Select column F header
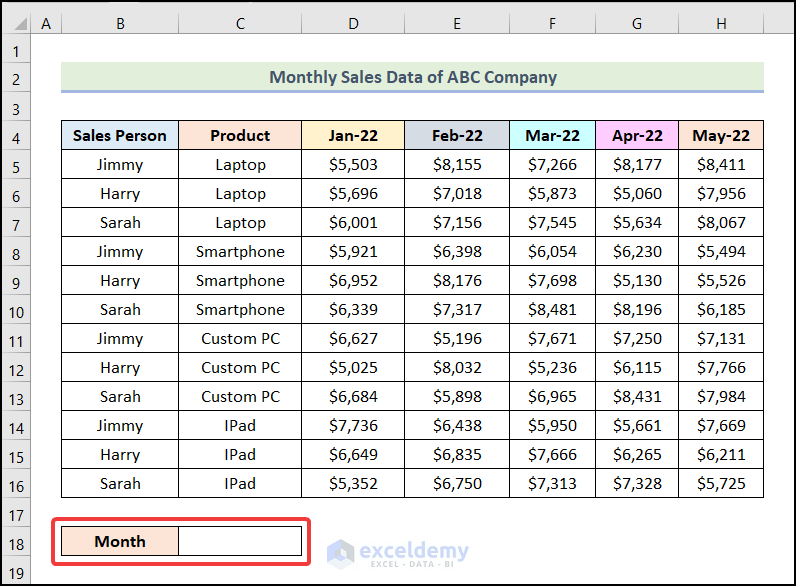This screenshot has height=586, width=796. click(552, 23)
